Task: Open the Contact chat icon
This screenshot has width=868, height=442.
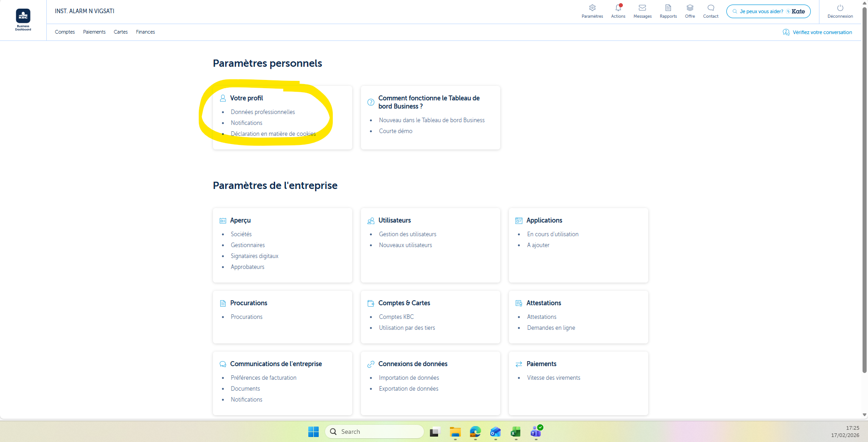Action: (x=710, y=8)
